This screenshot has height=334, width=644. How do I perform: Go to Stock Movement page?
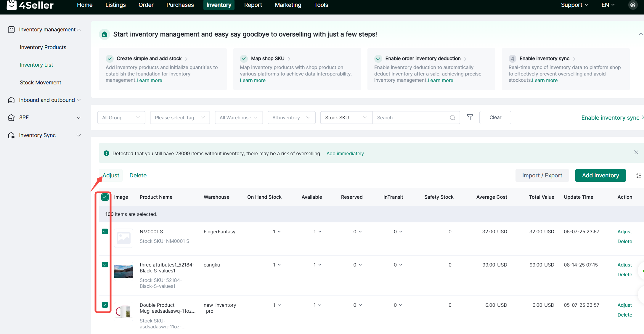coord(41,83)
